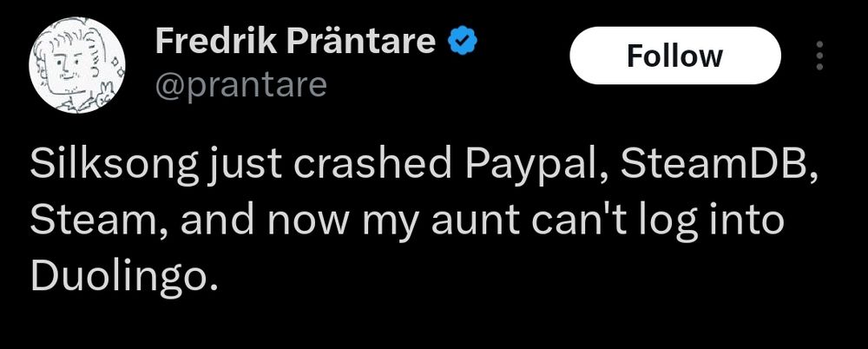Open the tweet by clicking its text
The height and width of the screenshot is (349, 868).
[x=423, y=221]
